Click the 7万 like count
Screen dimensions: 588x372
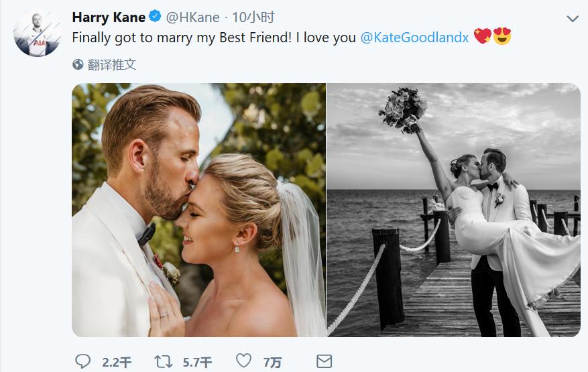272,363
